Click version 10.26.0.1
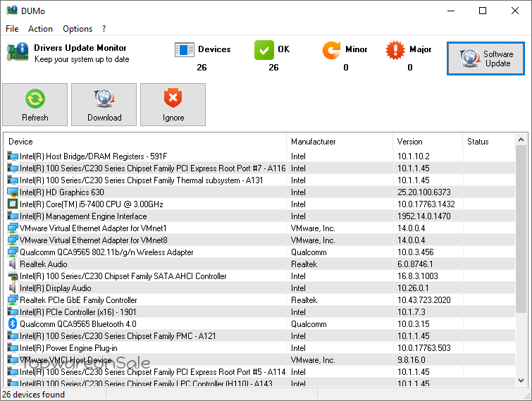 coord(413,288)
